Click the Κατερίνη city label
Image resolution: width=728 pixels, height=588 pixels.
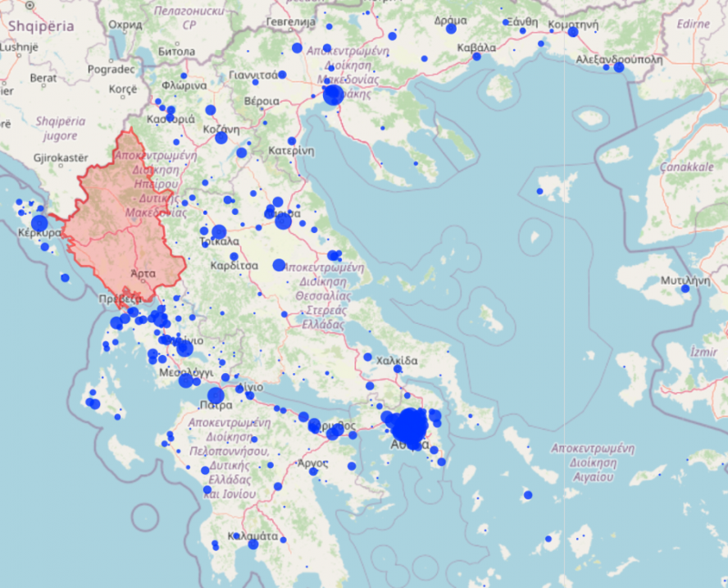point(291,150)
